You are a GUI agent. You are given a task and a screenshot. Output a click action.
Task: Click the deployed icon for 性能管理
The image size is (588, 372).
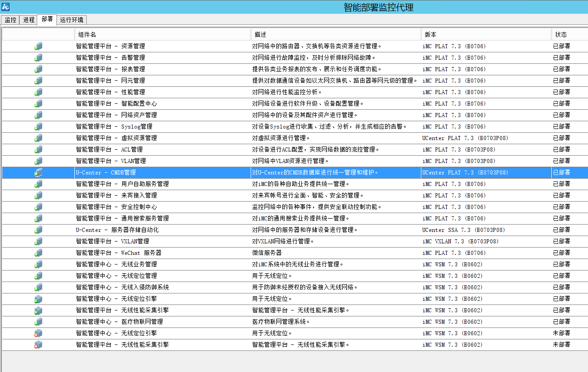click(x=39, y=92)
